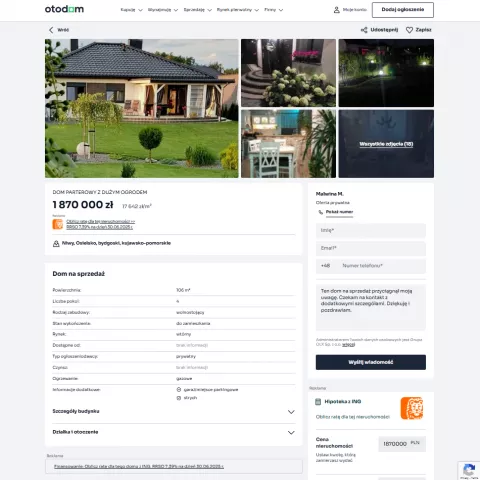
Task: Click the reCAPTCHA badge
Action: coord(469,471)
